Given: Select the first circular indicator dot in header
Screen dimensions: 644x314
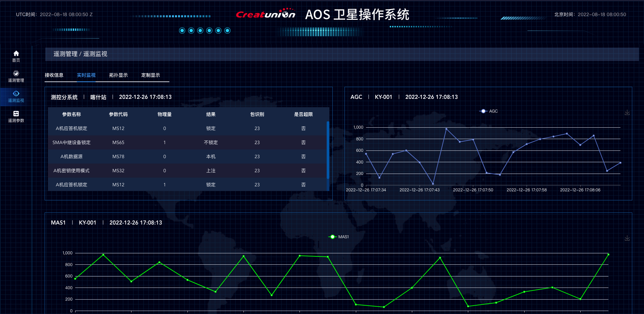Looking at the screenshot, I should point(182,30).
